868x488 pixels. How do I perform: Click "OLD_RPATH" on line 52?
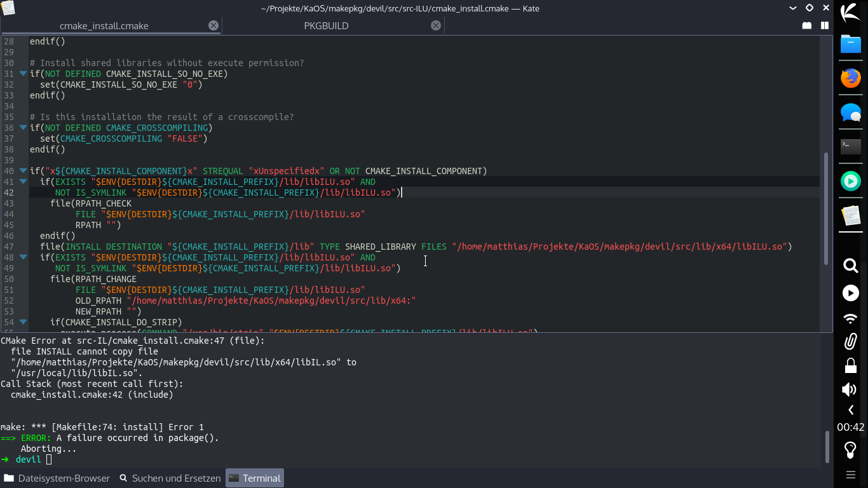(98, 301)
